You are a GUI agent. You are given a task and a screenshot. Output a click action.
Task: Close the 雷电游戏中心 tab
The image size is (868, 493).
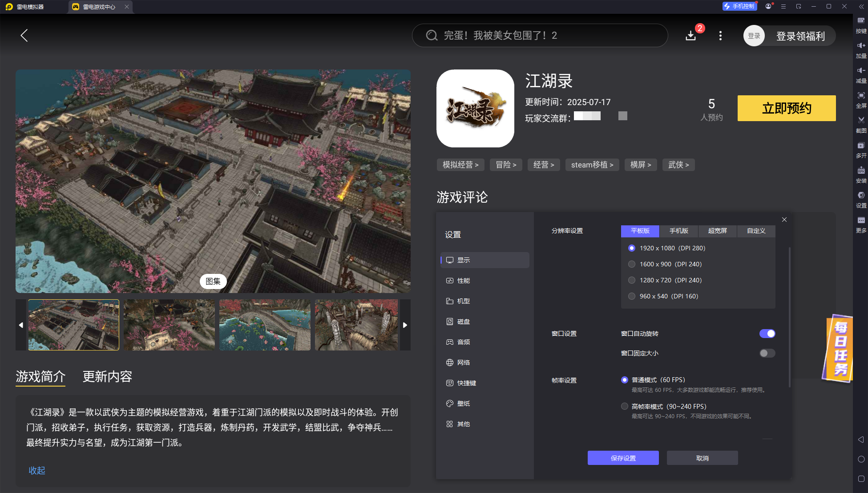point(127,7)
